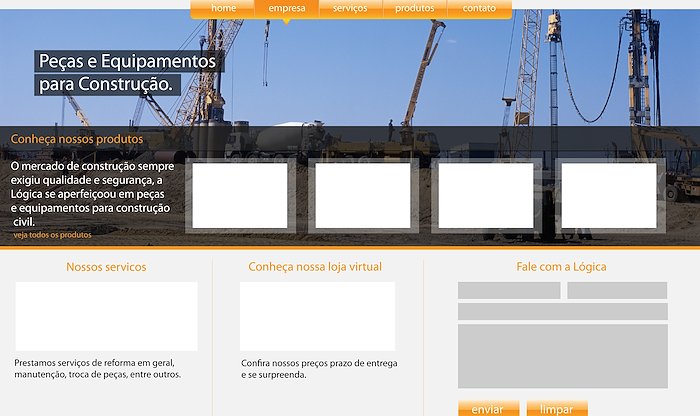This screenshot has width=700, height=416.
Task: Focus the short right field in contact form
Action: [617, 290]
